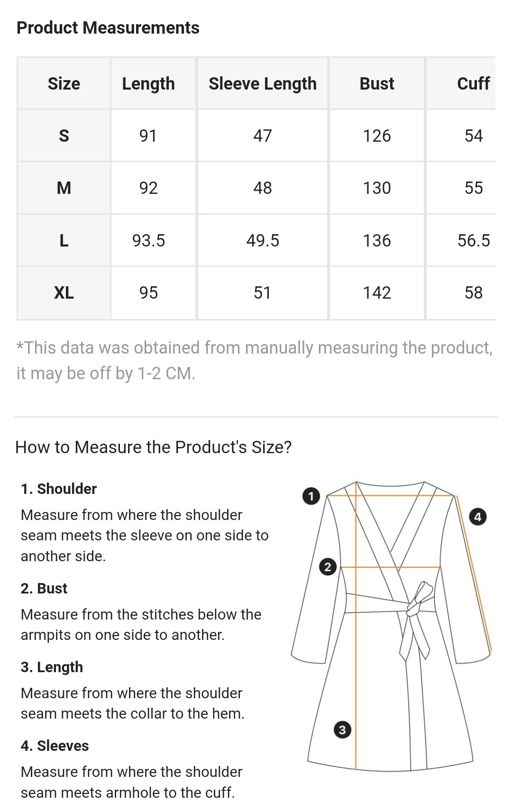Screen dimensions: 512x812
Task: Click the XL size row label
Action: tap(64, 292)
